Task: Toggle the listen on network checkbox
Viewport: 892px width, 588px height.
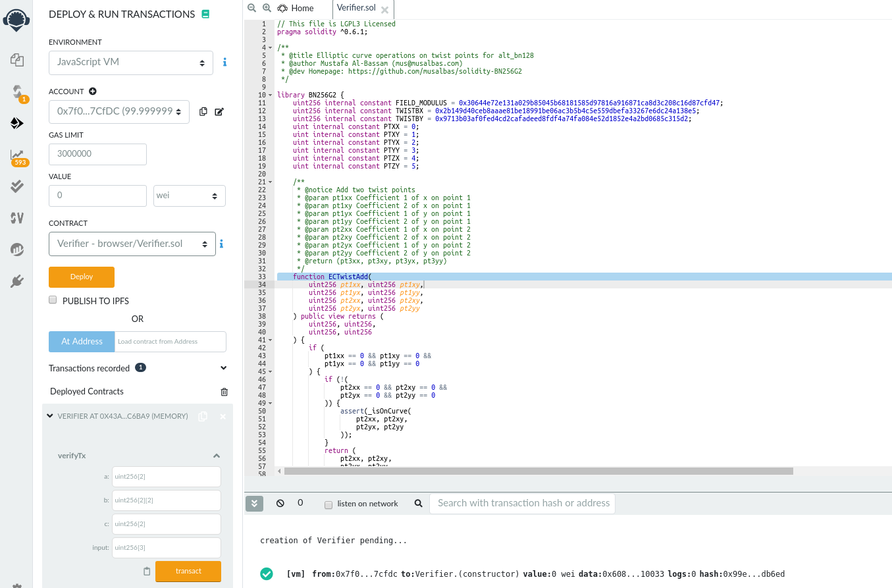Action: 328,504
